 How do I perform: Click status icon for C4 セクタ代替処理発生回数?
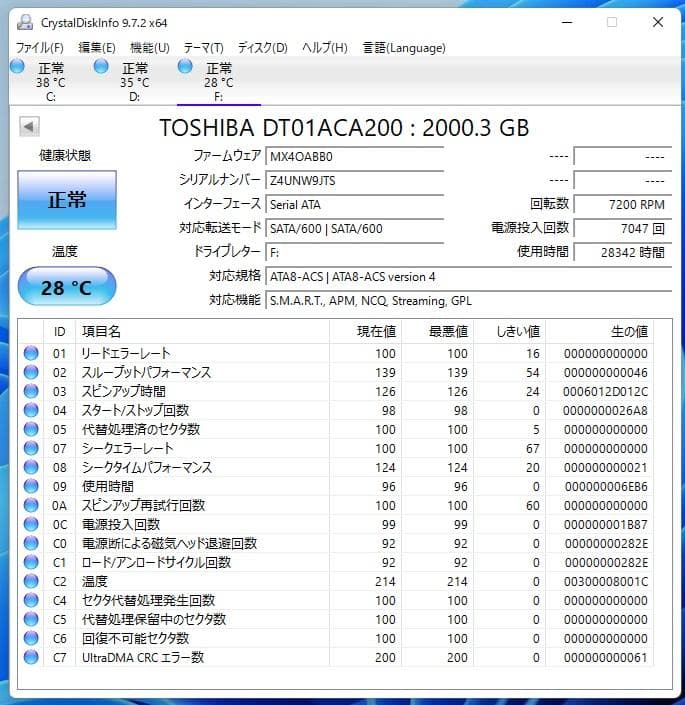pyautogui.click(x=31, y=600)
